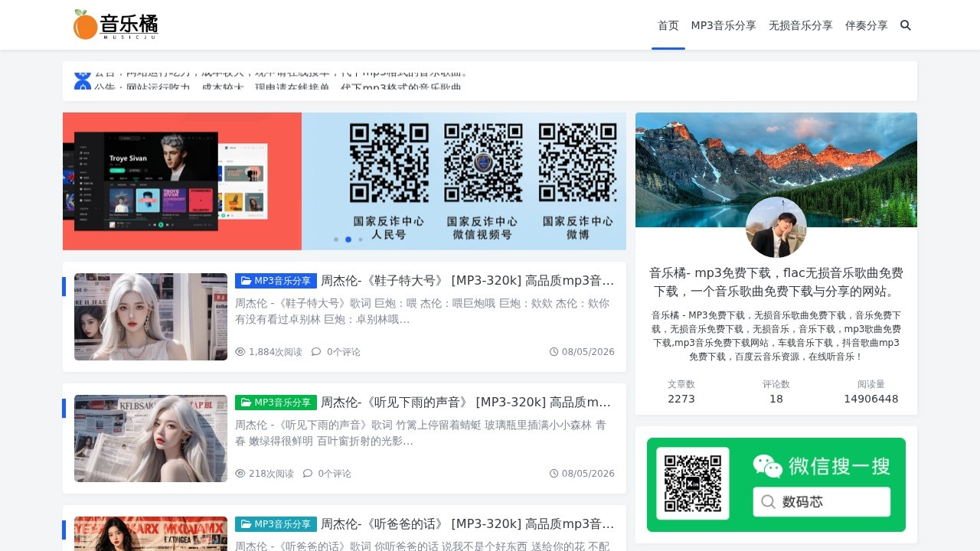Image resolution: width=980 pixels, height=551 pixels.
Task: Open thumbnail of 听见下雨的声音 post
Action: pyautogui.click(x=151, y=439)
